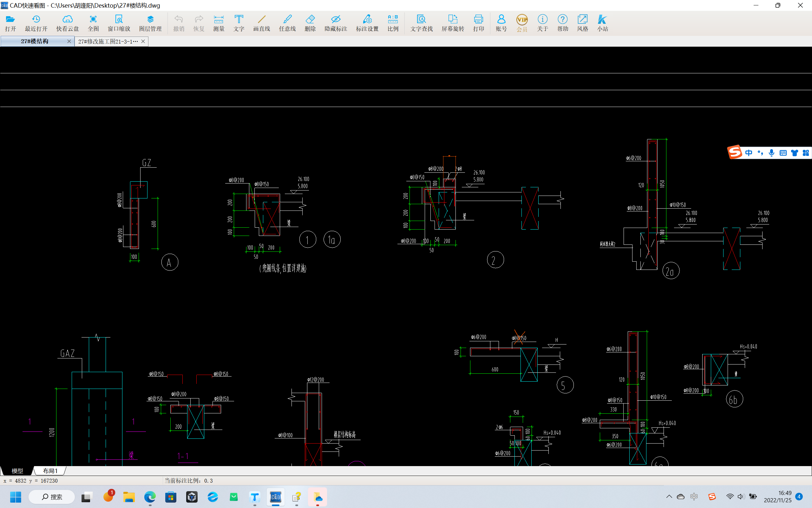Click the GZ label in drawing

(147, 163)
